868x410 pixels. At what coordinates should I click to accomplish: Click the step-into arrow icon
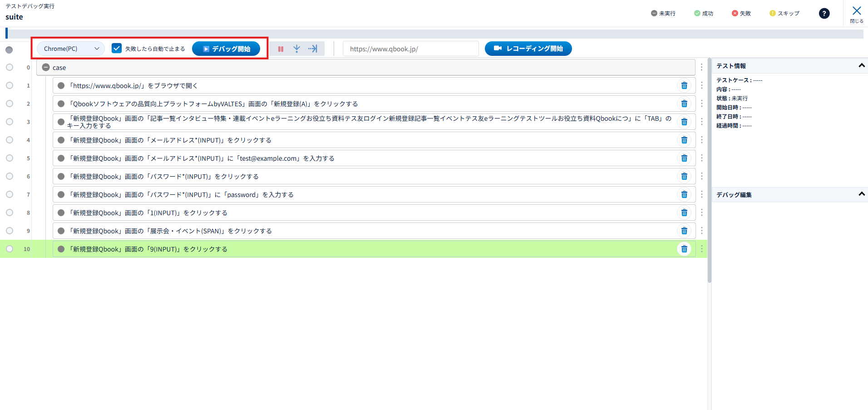click(x=296, y=49)
